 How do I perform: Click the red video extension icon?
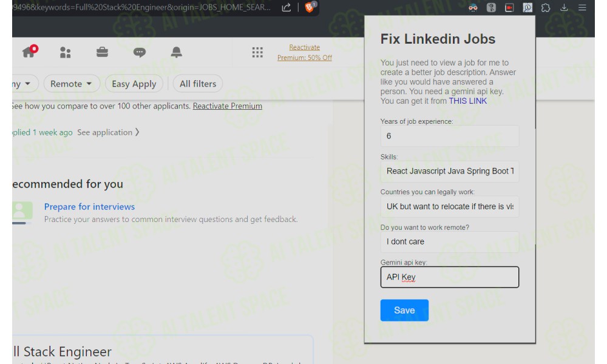coord(509,7)
